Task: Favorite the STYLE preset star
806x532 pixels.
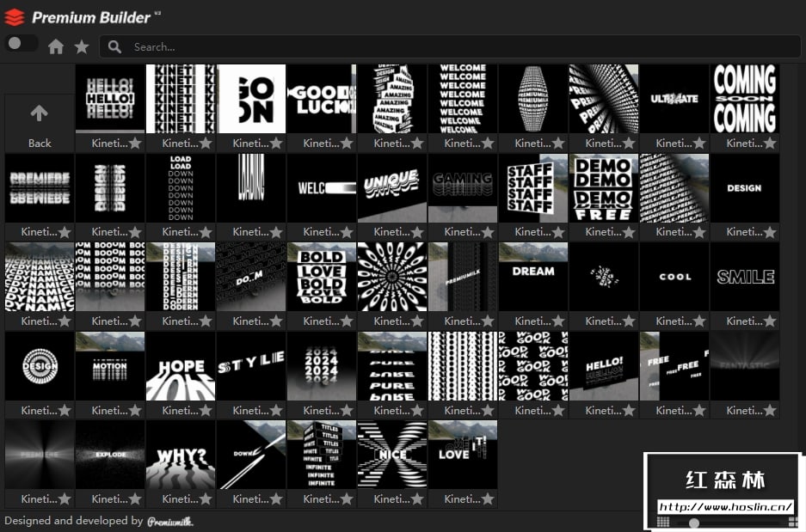Action: (276, 410)
